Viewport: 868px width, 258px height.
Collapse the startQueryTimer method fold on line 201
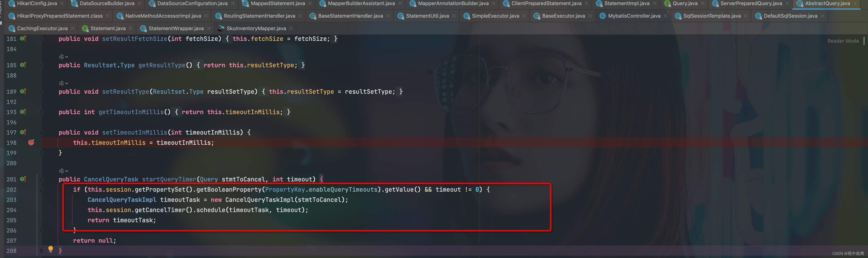41,180
